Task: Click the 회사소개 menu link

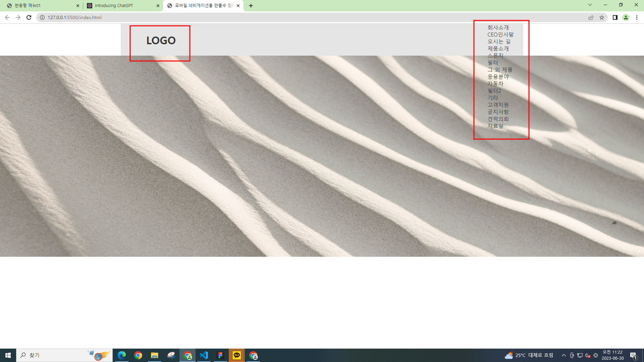Action: [498, 27]
